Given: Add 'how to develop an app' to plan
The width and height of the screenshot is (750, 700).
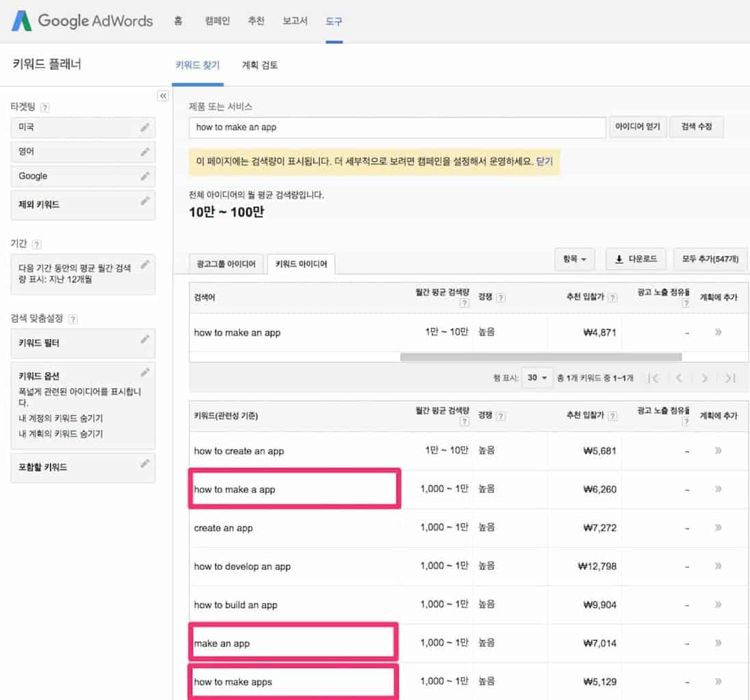Looking at the screenshot, I should tap(718, 565).
